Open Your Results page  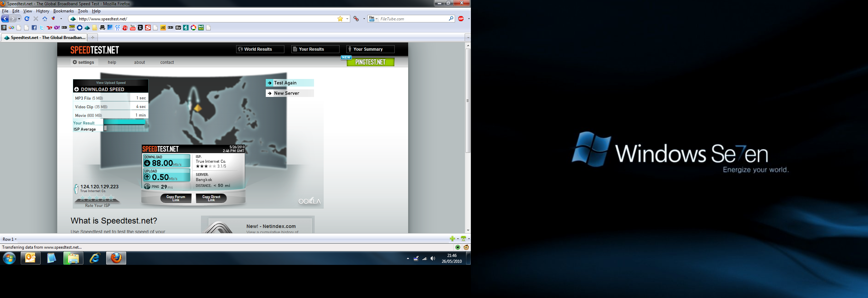tap(315, 49)
